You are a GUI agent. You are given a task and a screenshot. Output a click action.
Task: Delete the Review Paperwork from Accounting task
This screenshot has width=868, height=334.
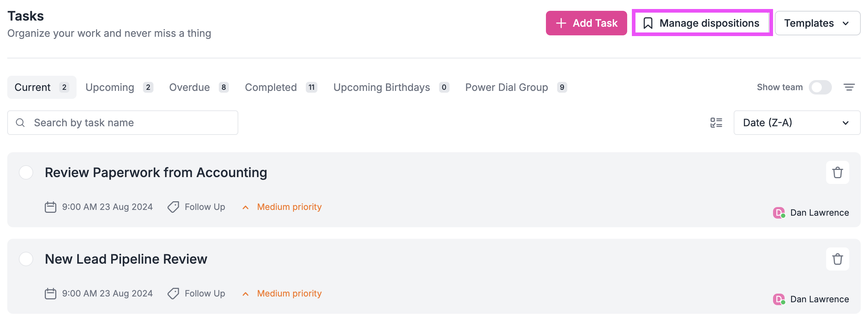pos(838,172)
